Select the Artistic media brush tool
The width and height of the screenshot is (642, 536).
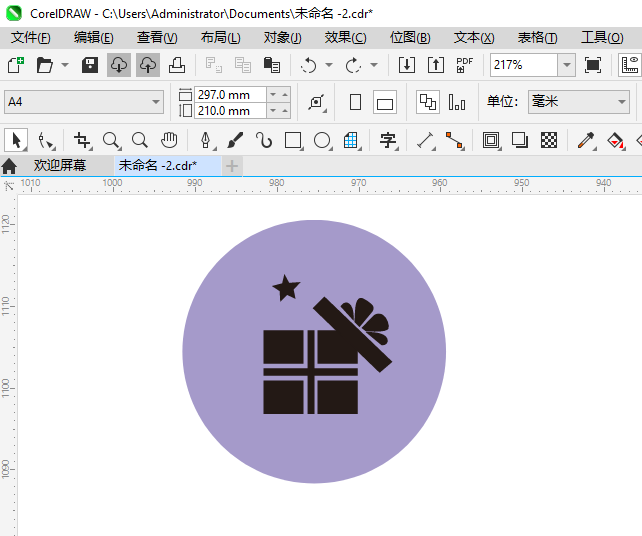point(235,140)
